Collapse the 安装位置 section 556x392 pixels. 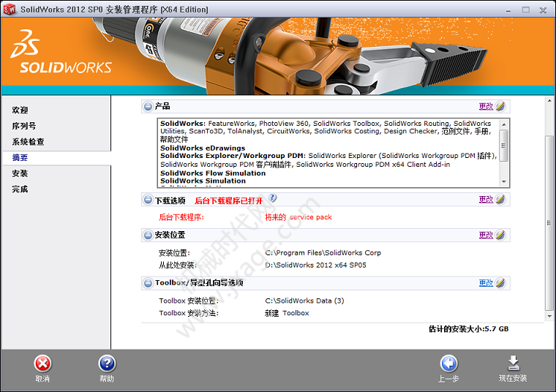click(x=148, y=235)
